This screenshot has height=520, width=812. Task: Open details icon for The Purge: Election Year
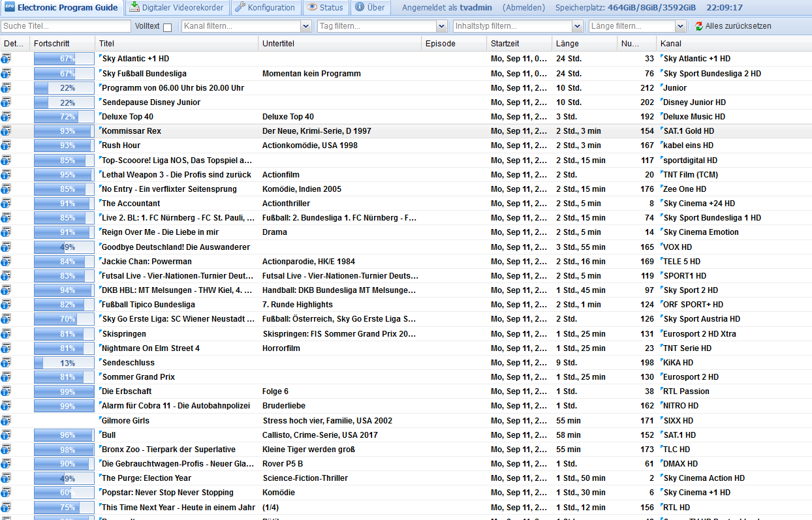(7, 478)
